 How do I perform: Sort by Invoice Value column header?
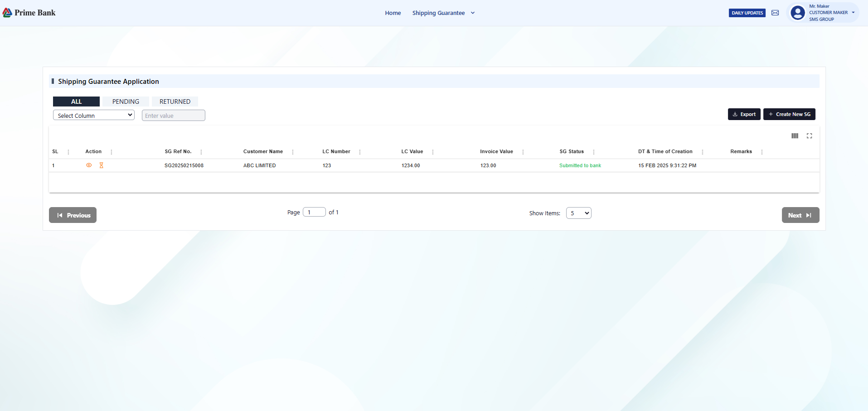click(497, 151)
